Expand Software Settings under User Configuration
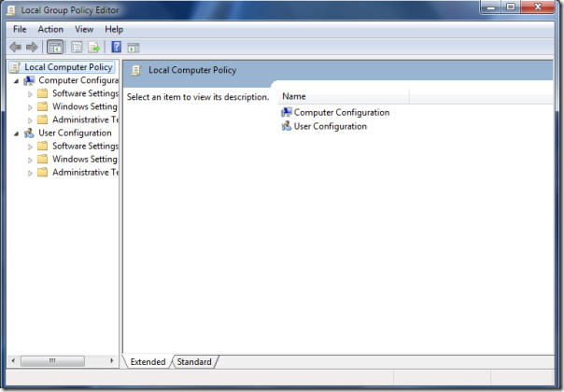Image resolution: width=564 pixels, height=392 pixels. pyautogui.click(x=30, y=147)
